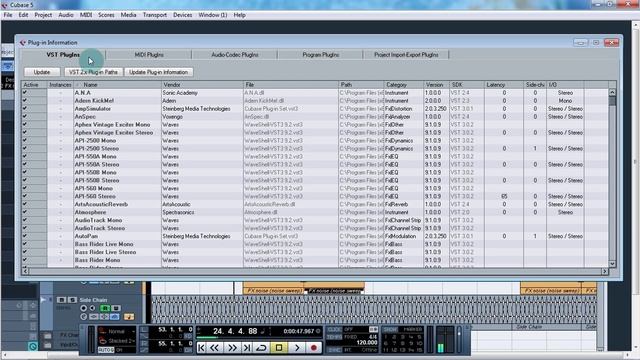Viewport: 640px width, 360px height.
Task: Switch to the VST PlugIns tab
Action: (63, 55)
